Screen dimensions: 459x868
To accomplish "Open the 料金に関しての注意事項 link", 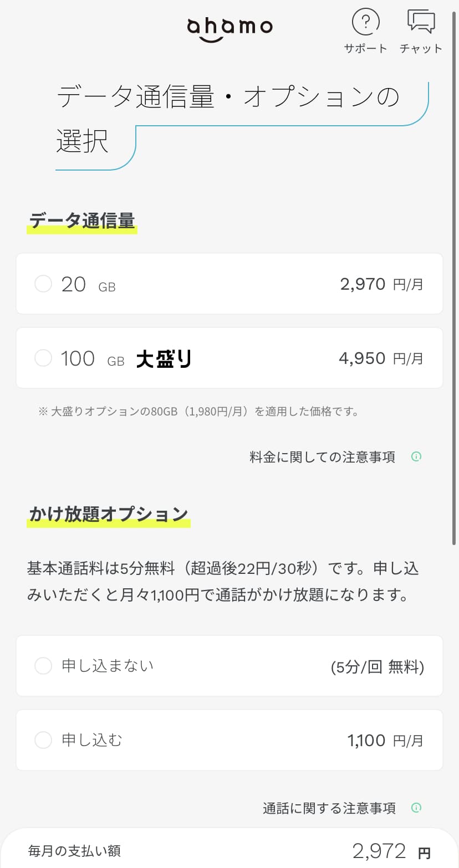I will click(x=322, y=457).
